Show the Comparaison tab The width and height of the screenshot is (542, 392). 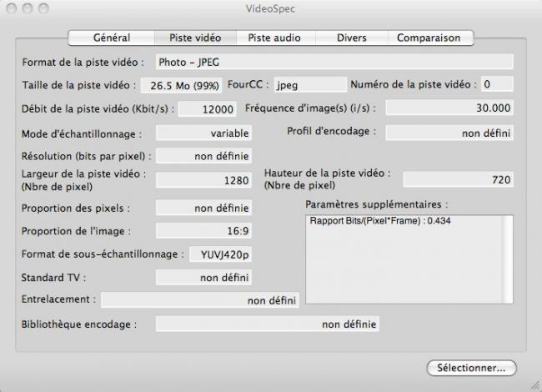pyautogui.click(x=428, y=38)
